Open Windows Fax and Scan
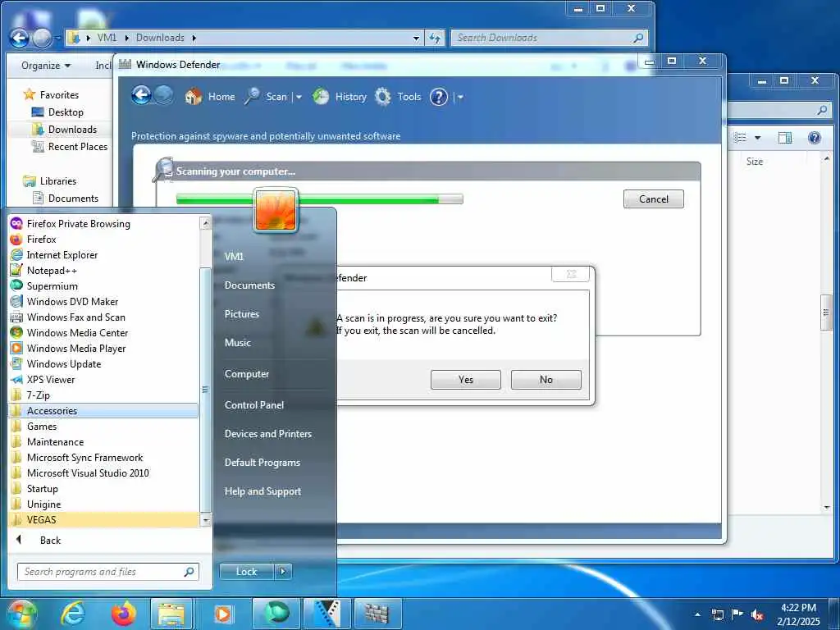 point(103,317)
